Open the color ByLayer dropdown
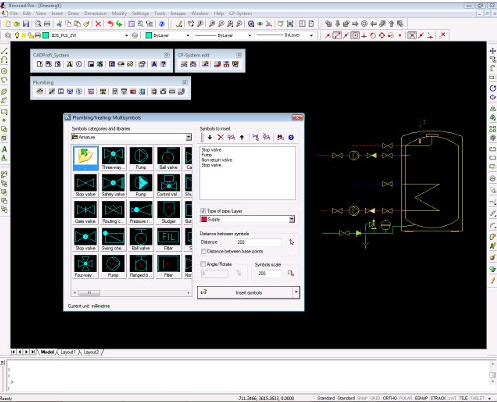 click(188, 35)
